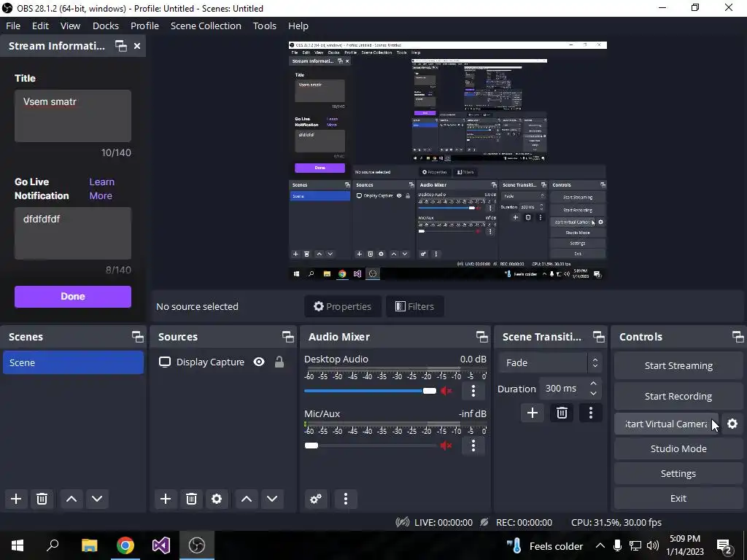This screenshot has width=747, height=560.
Task: Click the stream Title text field
Action: pos(73,116)
